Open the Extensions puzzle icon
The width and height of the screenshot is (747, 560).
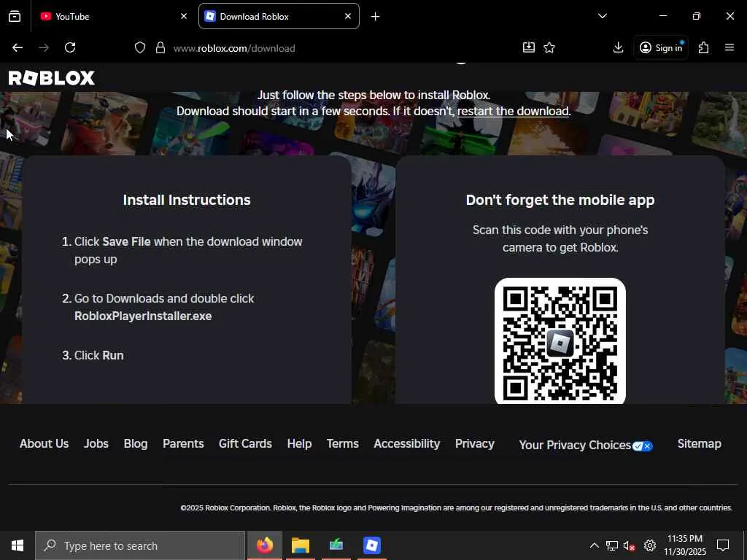704,47
